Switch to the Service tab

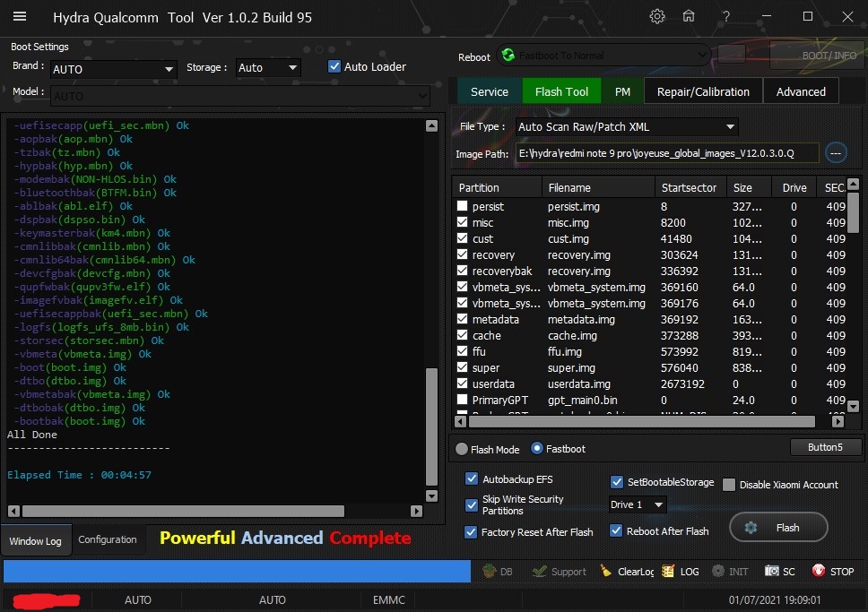coord(490,91)
